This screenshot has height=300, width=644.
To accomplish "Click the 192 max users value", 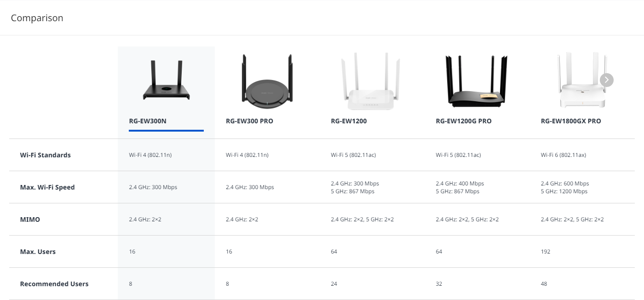I will click(546, 252).
